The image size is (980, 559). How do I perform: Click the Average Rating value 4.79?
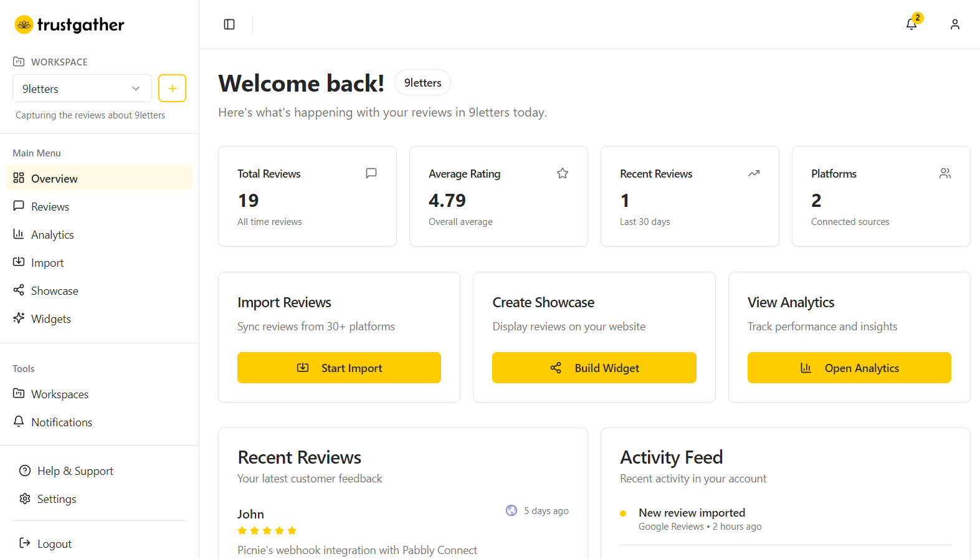coord(447,200)
